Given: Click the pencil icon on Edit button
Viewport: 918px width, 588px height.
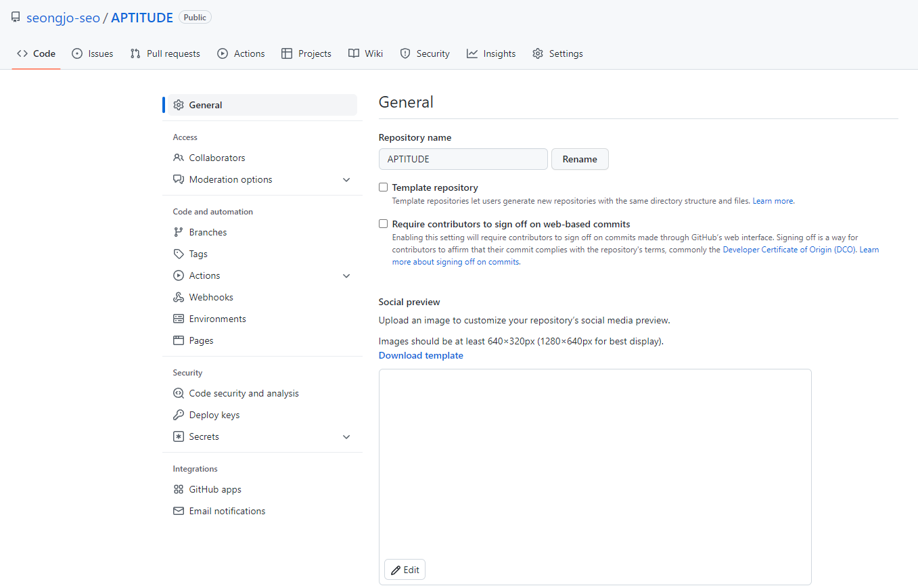Looking at the screenshot, I should pos(396,570).
